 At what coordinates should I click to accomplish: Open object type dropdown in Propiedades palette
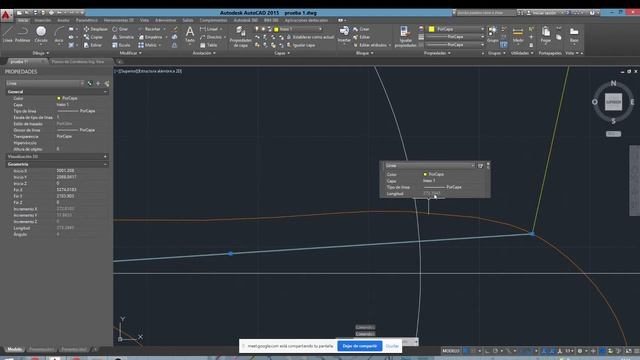[x=45, y=83]
